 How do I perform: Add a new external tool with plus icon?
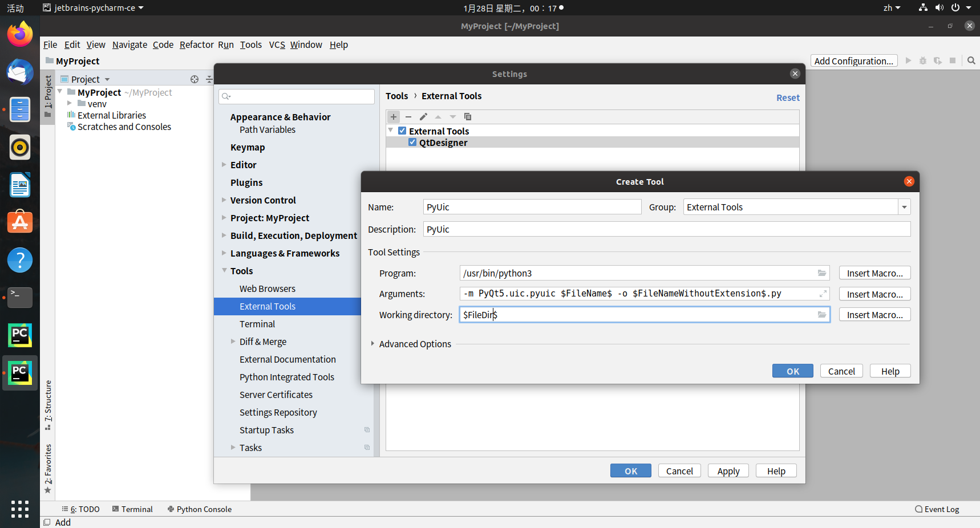394,117
